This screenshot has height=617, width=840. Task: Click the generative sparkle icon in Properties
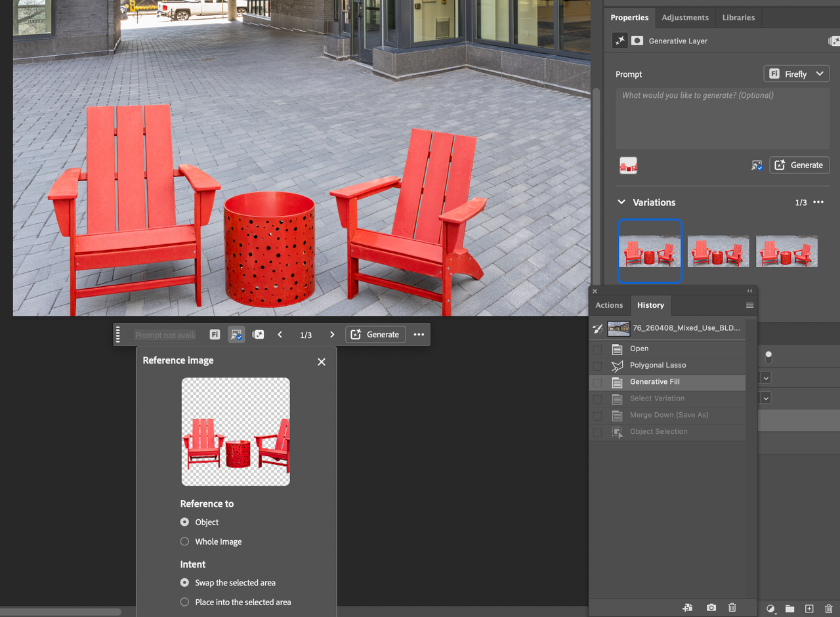619,41
